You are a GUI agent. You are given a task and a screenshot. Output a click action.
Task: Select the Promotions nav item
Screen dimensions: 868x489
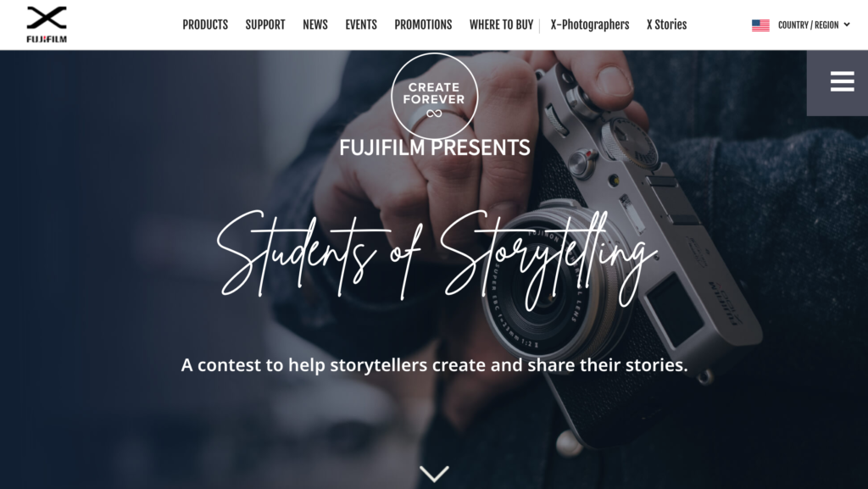pyautogui.click(x=423, y=25)
